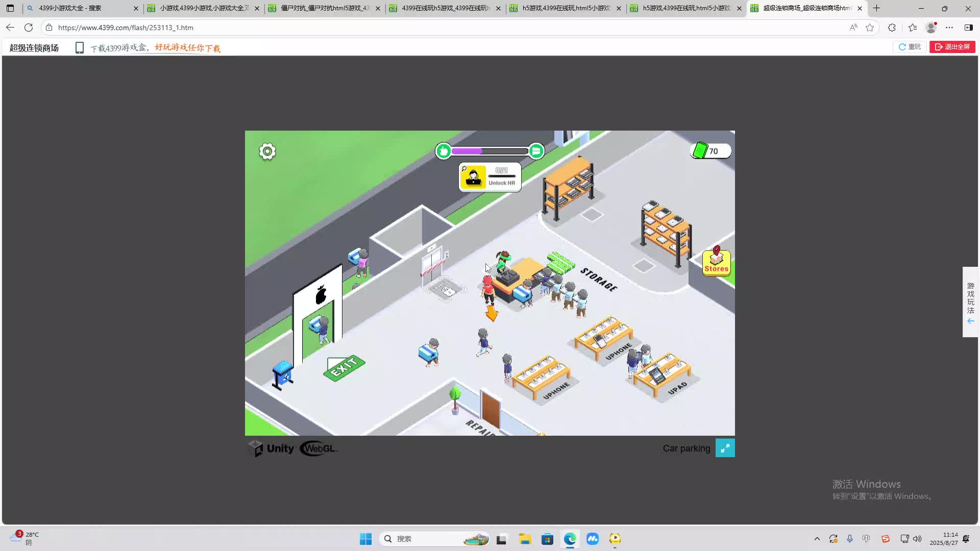Add this page to favorites star

[870, 28]
